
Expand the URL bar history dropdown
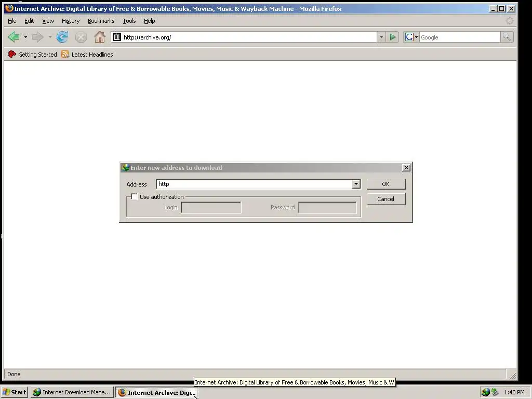[x=381, y=37]
